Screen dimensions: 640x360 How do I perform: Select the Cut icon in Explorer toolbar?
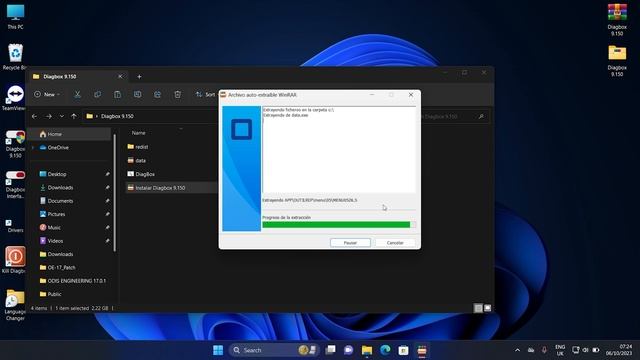pos(77,95)
